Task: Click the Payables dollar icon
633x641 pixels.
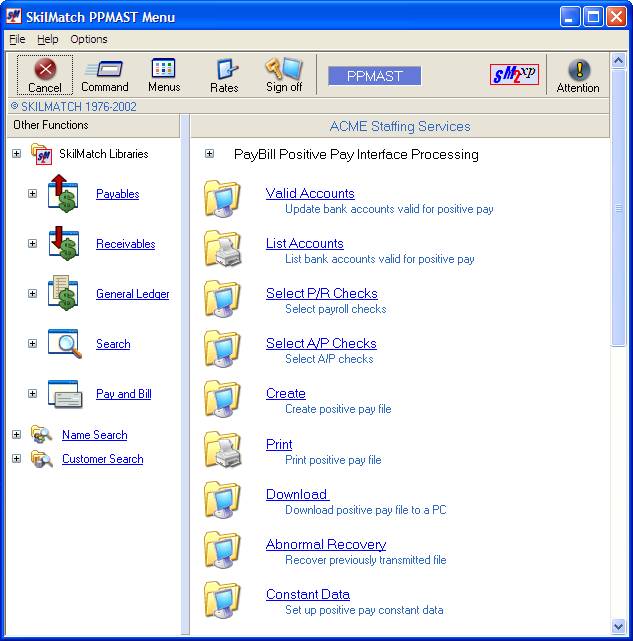Action: 63,194
